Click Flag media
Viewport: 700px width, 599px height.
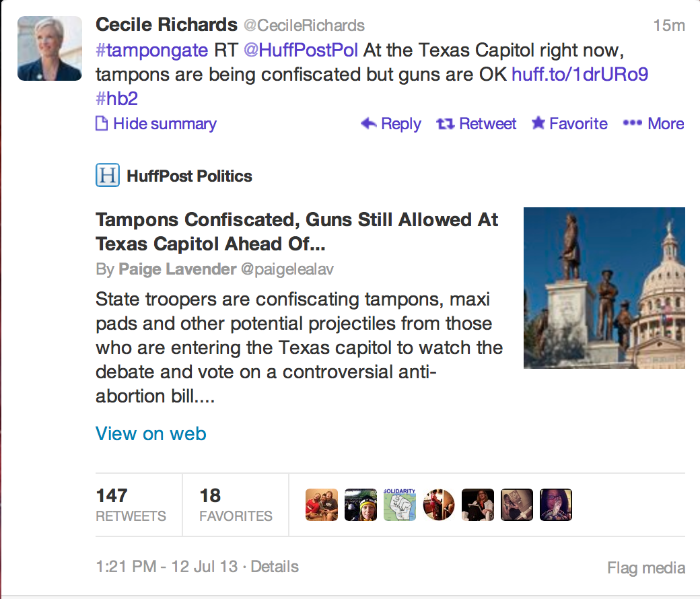tap(645, 568)
